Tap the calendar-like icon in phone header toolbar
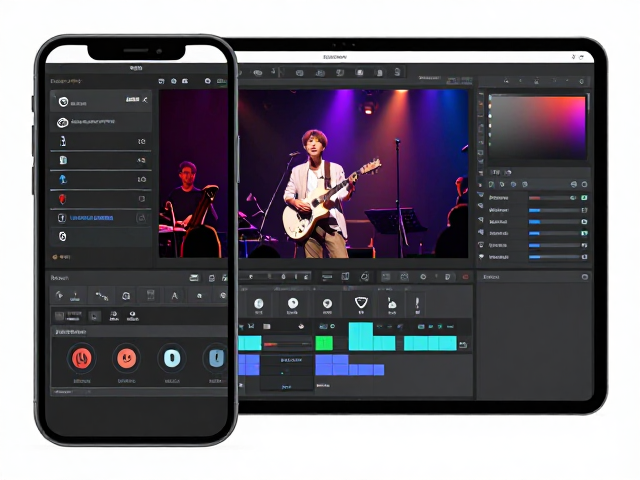 tap(162, 81)
